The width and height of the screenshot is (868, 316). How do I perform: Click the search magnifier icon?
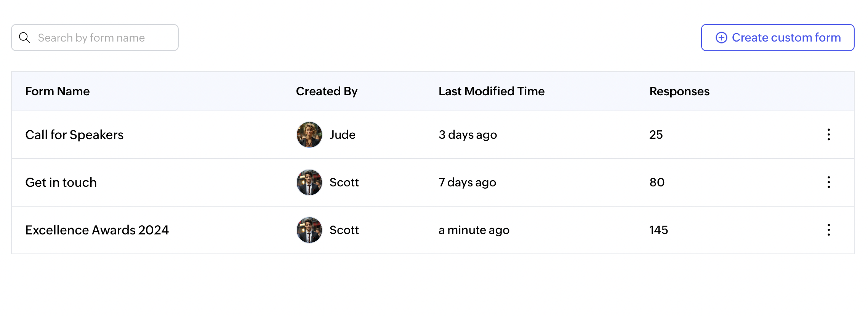pos(24,38)
